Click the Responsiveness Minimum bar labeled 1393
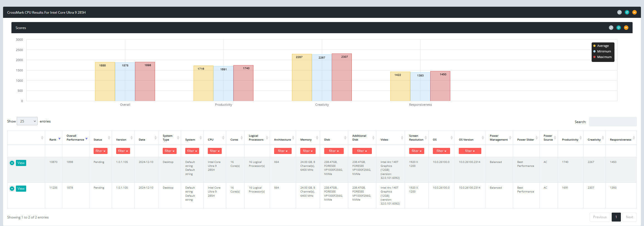 [x=420, y=86]
